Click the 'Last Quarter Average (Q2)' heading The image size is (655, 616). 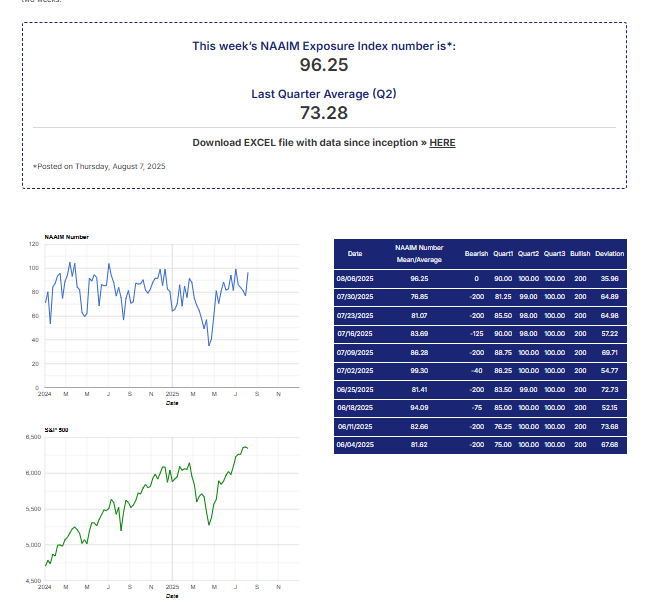324,94
